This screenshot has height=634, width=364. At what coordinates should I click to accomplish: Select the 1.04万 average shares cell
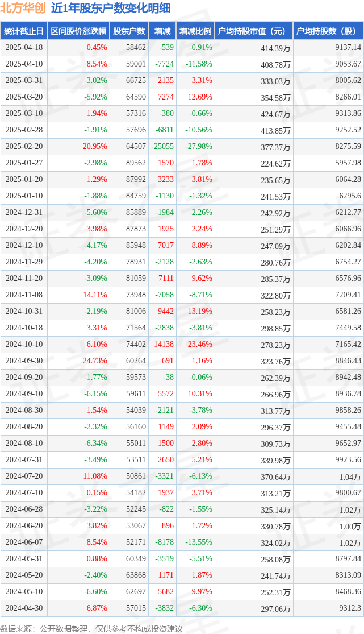point(350,476)
